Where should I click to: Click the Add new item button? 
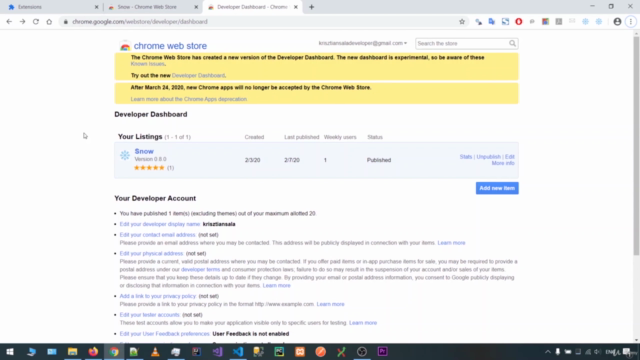coord(497,188)
